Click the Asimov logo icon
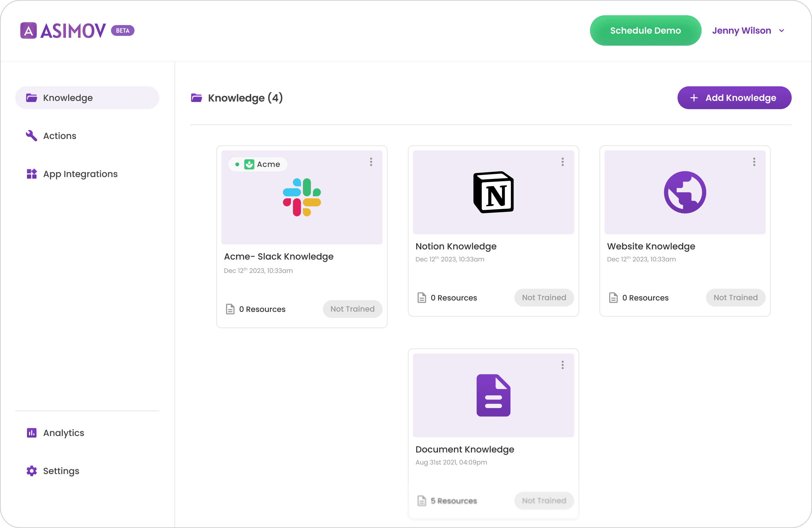Image resolution: width=812 pixels, height=528 pixels. coord(28,31)
